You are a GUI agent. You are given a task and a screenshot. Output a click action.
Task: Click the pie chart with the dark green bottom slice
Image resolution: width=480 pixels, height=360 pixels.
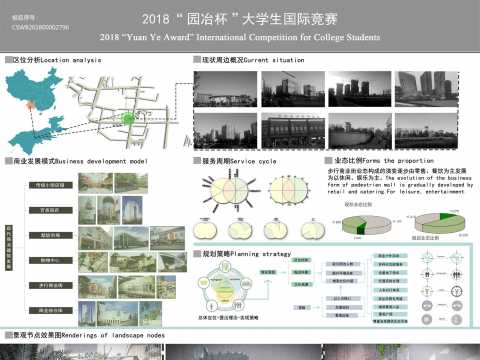366,225
